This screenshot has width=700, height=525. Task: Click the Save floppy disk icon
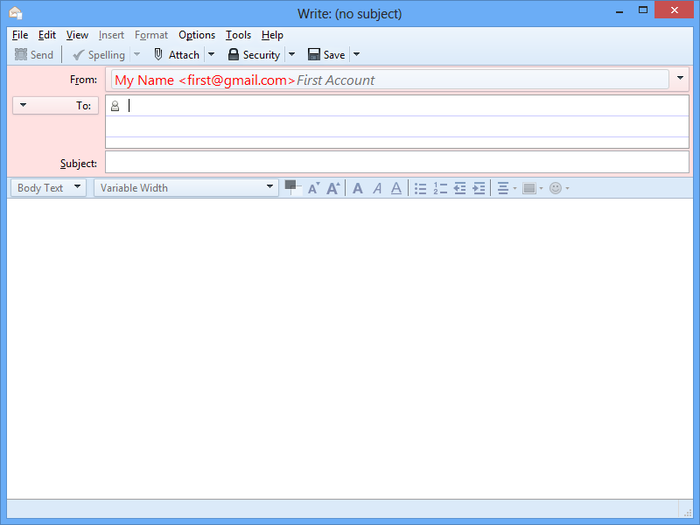coord(314,54)
